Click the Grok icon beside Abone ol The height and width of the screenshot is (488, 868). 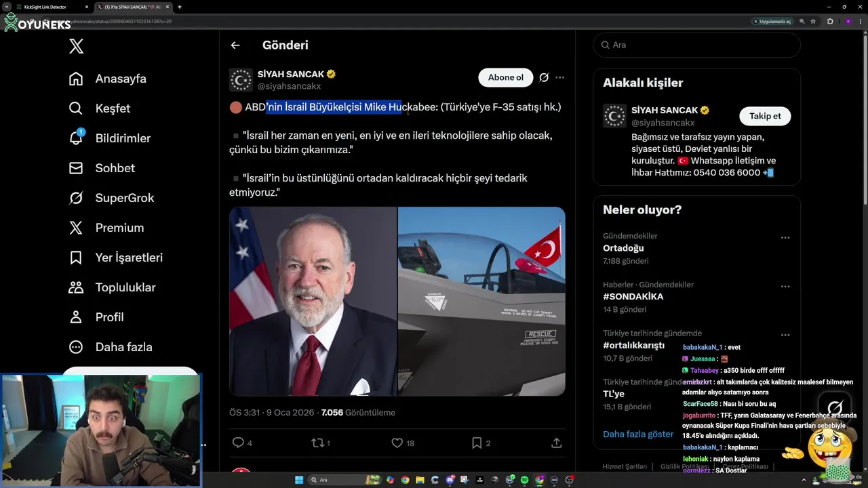click(544, 77)
